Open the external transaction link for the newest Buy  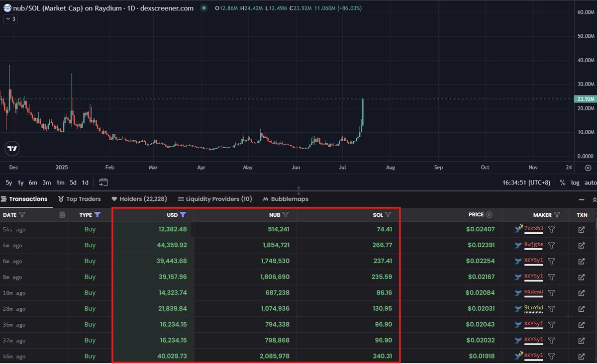(581, 229)
